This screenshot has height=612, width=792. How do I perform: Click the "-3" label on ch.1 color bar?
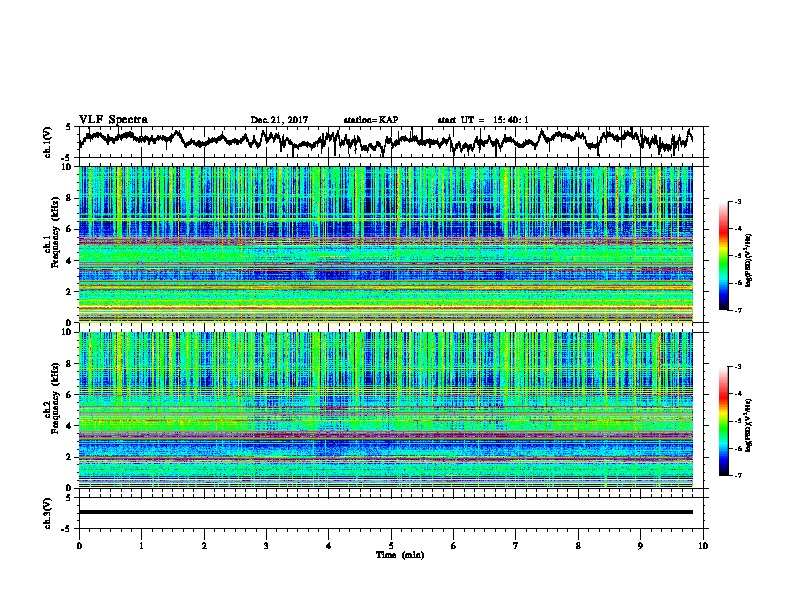(x=738, y=202)
